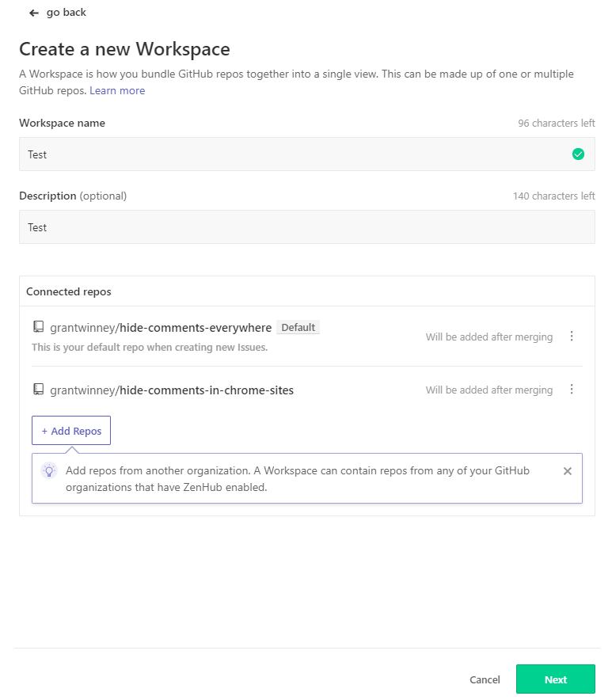
Task: Click the Create a new Workspace heading
Action: click(x=124, y=49)
